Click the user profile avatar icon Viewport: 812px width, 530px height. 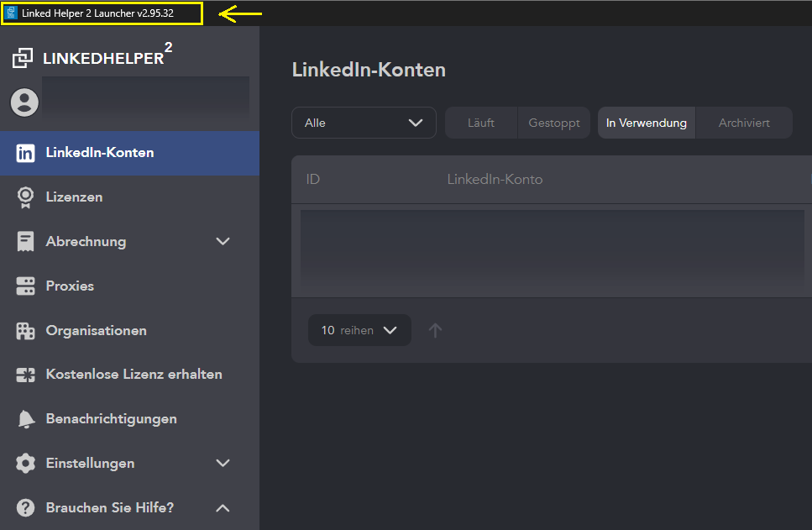pyautogui.click(x=24, y=102)
